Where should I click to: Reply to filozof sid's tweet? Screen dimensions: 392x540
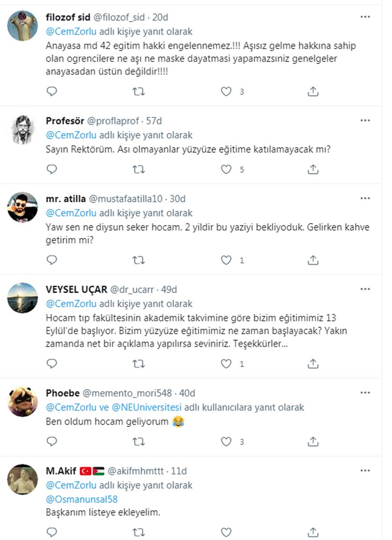click(52, 91)
